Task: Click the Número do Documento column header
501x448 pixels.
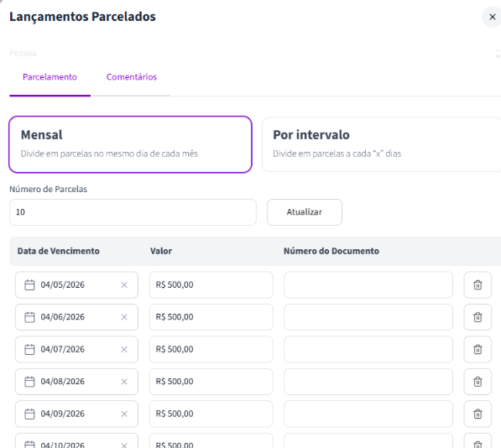Action: [x=331, y=252]
